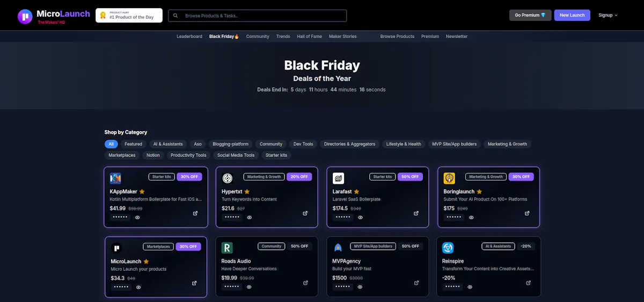The width and height of the screenshot is (644, 302).
Task: Open Reinspire external link icon
Action: coord(528,283)
